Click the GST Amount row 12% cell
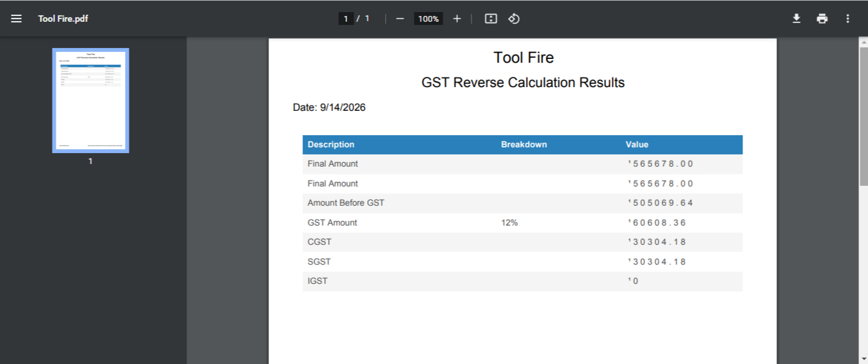Viewport: 868px width, 364px height. pyautogui.click(x=509, y=222)
